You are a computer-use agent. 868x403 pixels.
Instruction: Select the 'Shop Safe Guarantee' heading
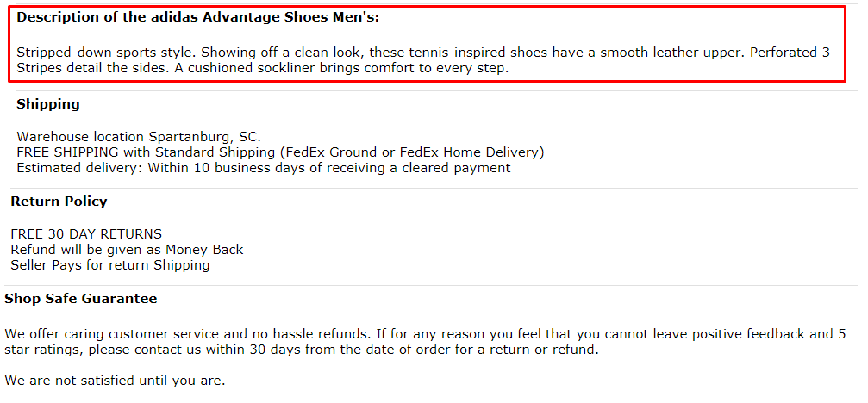pos(81,299)
